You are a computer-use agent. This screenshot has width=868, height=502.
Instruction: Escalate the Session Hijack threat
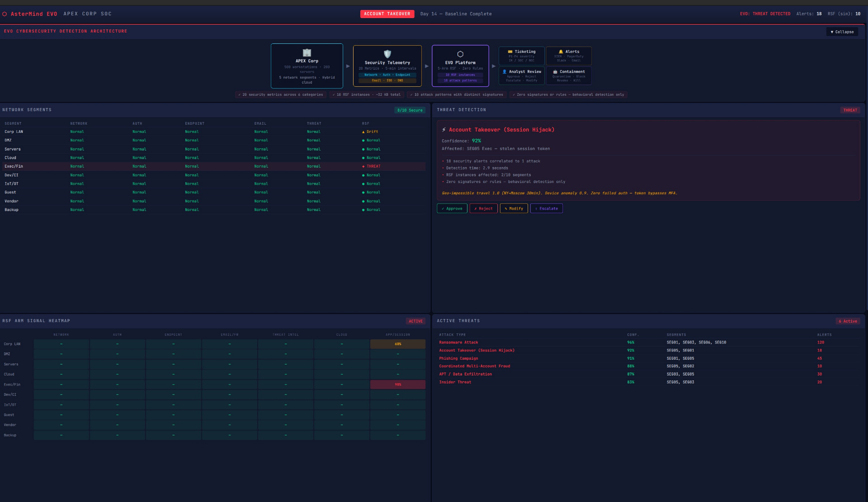click(x=546, y=208)
